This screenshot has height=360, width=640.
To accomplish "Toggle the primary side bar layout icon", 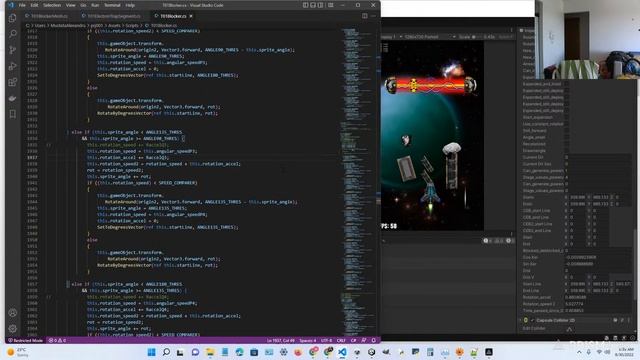I will tap(305, 5).
